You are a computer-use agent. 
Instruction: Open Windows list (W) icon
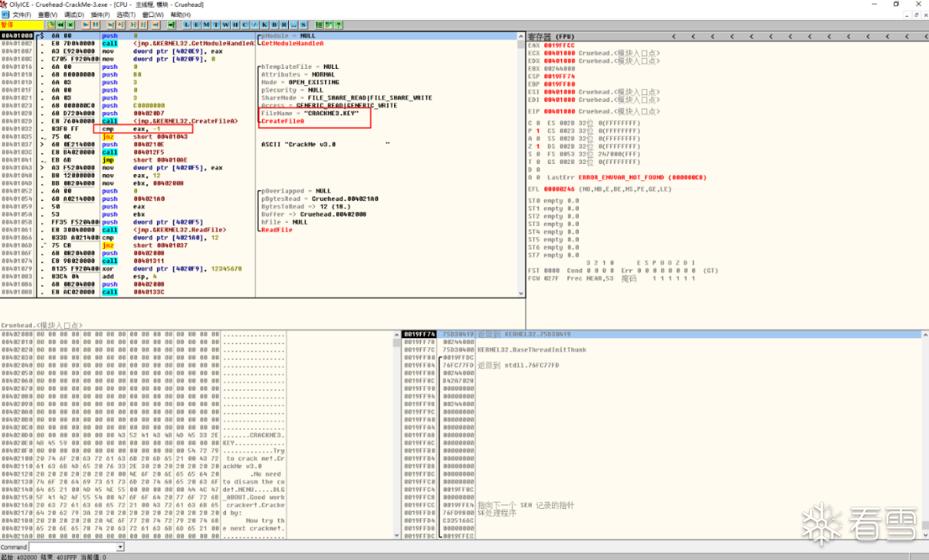tap(225, 25)
